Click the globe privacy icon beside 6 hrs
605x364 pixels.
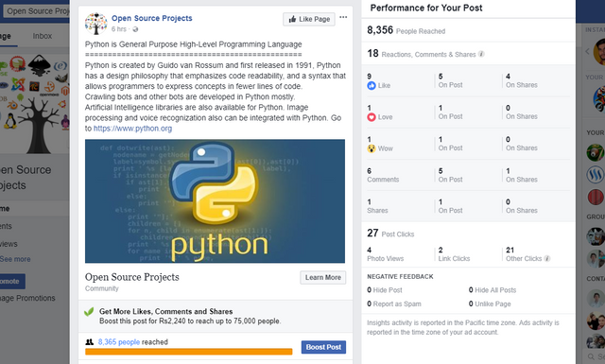pos(135,29)
